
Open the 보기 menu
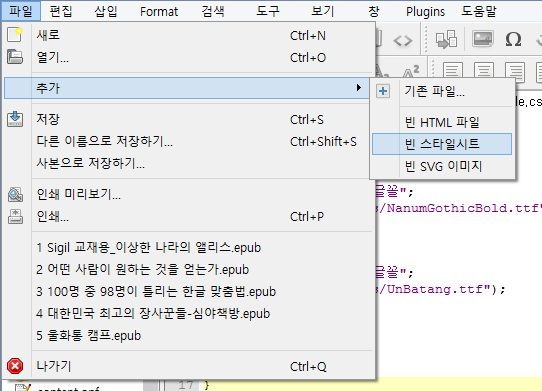tap(323, 11)
